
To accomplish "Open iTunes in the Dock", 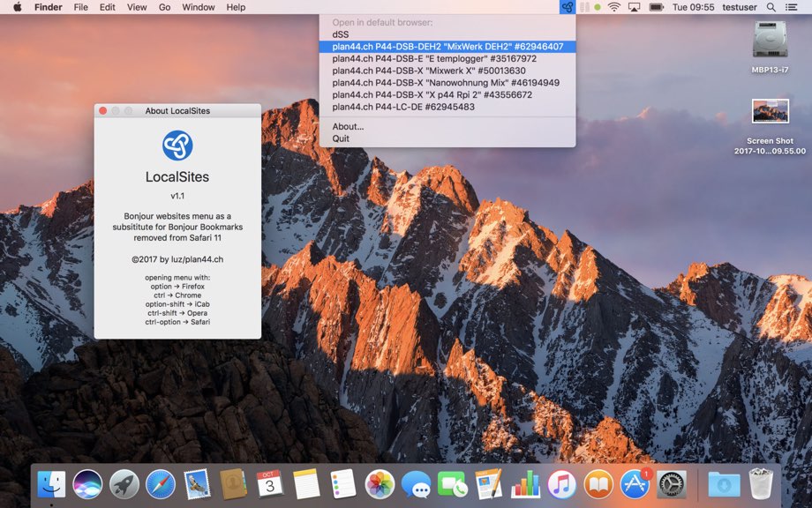I will (562, 484).
